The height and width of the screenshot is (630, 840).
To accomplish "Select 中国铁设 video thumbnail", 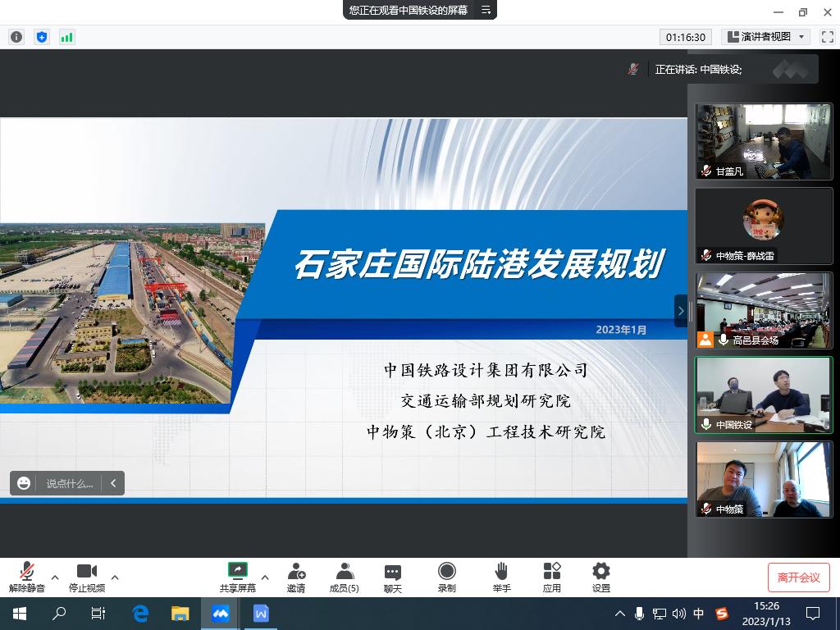I will [x=764, y=395].
